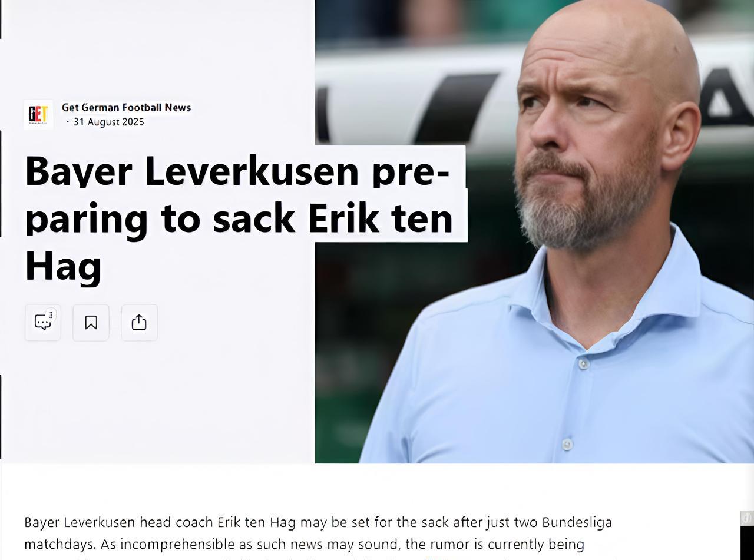Click the small grey icon at bottom-right edge
Image resolution: width=754 pixels, height=560 pixels.
(x=746, y=518)
